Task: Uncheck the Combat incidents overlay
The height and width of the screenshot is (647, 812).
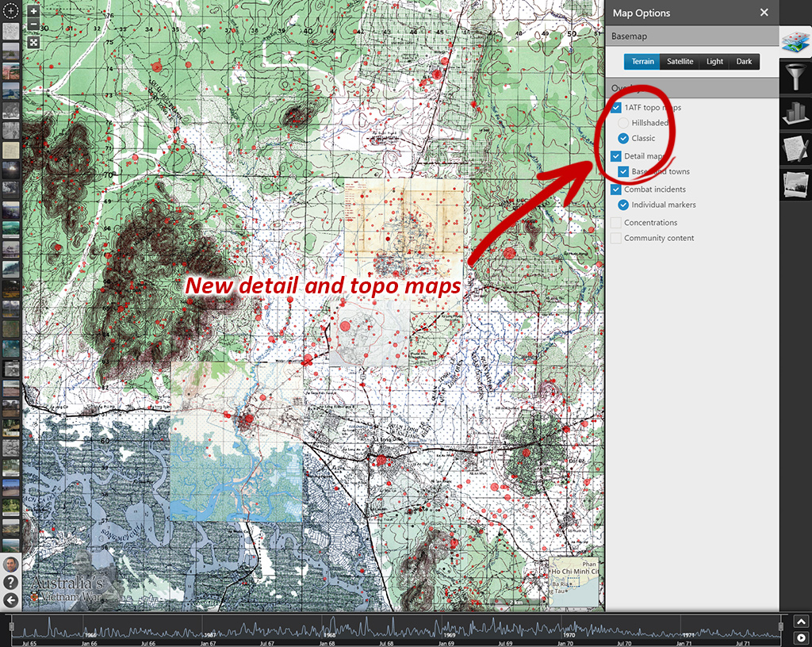Action: point(616,190)
